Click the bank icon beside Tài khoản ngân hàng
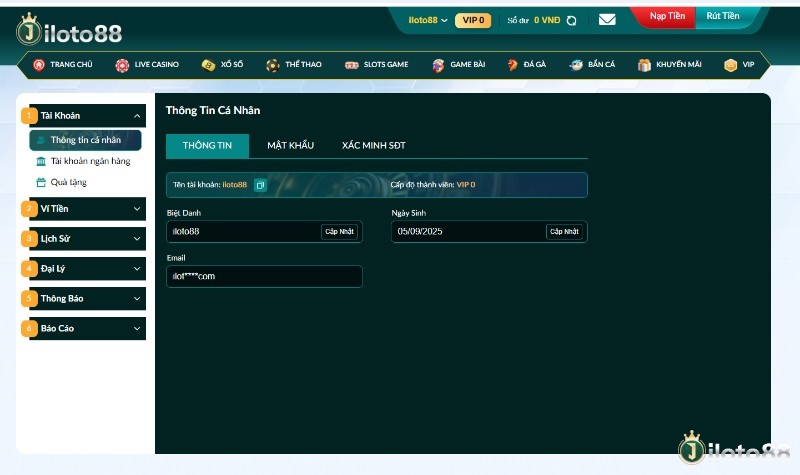Image resolution: width=800 pixels, height=475 pixels. point(41,162)
